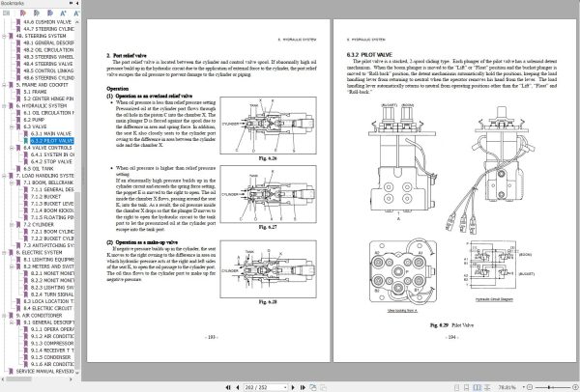Open bookmark 7.1.4 BOOM KICKOUT
The width and height of the screenshot is (580, 392).
pos(52,210)
